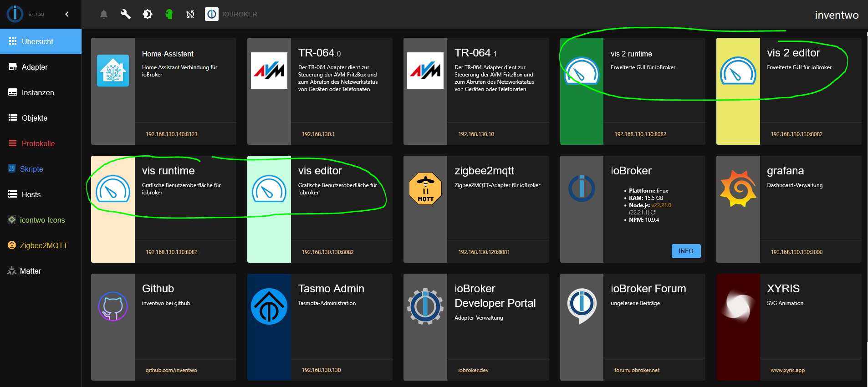Viewport: 868px width, 387px height.
Task: Click the crossed-out sync arrows icon in the top bar
Action: pos(190,14)
